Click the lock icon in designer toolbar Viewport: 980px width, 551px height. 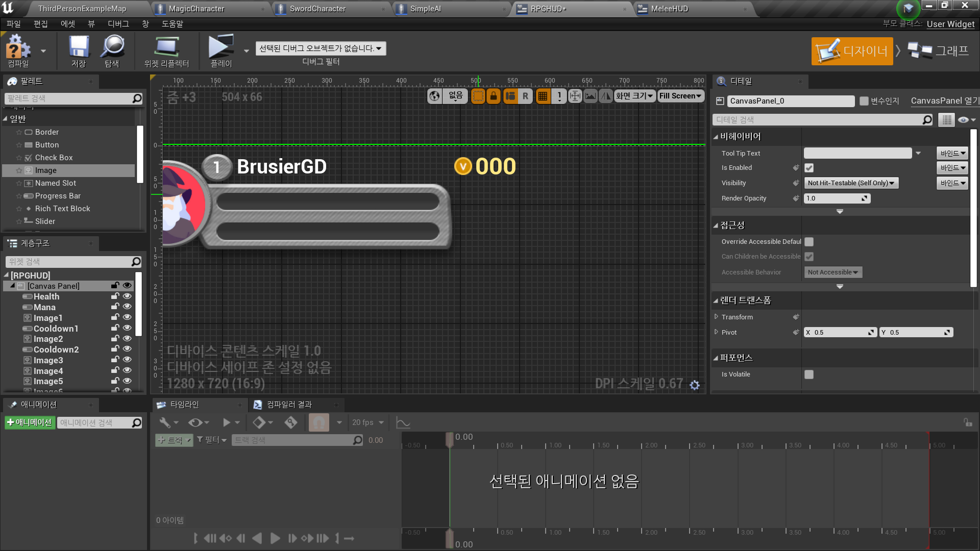tap(493, 96)
